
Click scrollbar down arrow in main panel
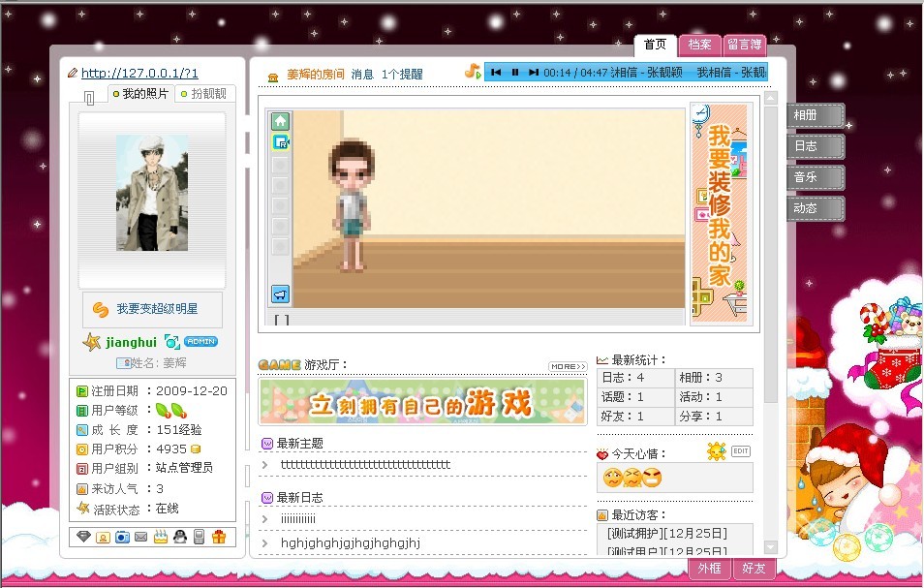[x=771, y=547]
